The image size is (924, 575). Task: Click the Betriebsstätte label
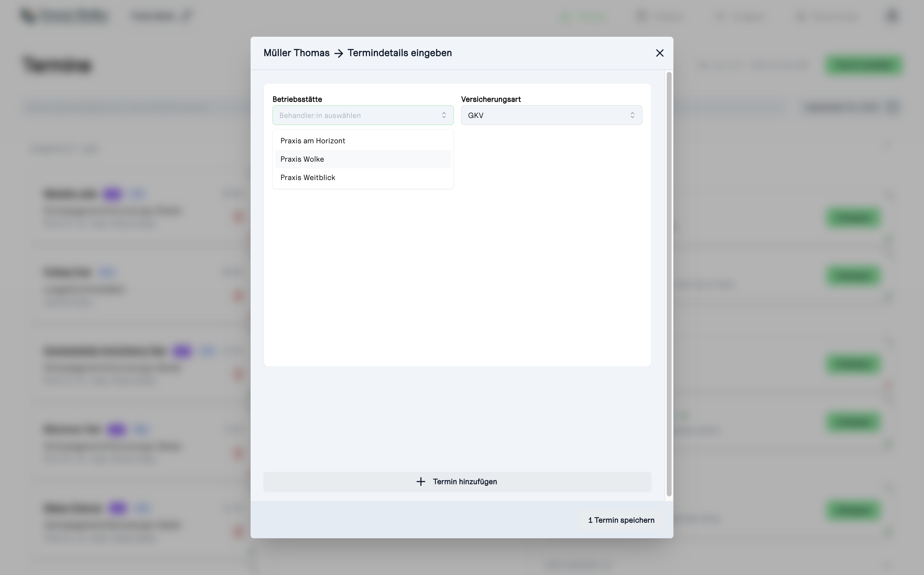(297, 99)
